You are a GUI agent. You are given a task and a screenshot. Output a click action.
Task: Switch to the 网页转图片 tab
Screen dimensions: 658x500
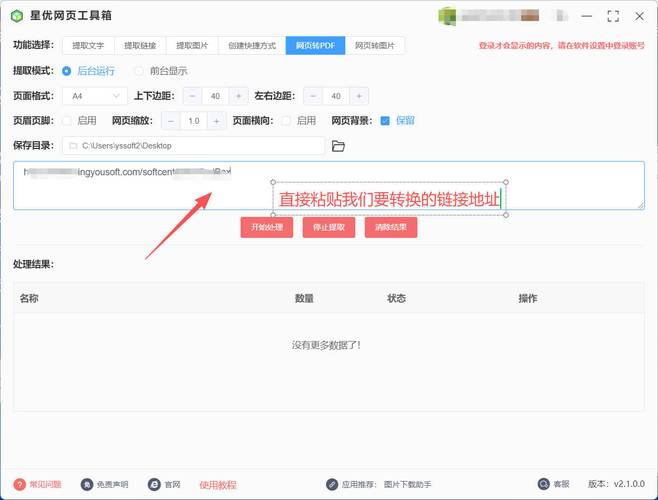(x=375, y=45)
